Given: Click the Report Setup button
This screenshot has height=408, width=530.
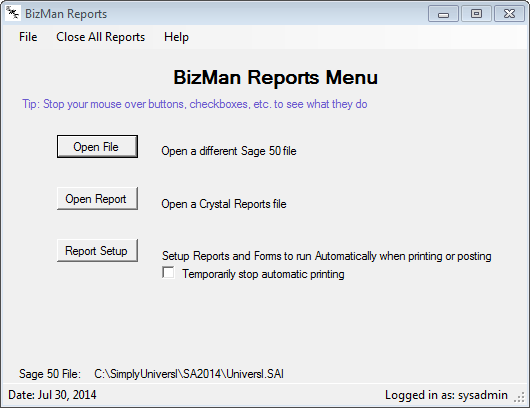Looking at the screenshot, I should [x=97, y=251].
